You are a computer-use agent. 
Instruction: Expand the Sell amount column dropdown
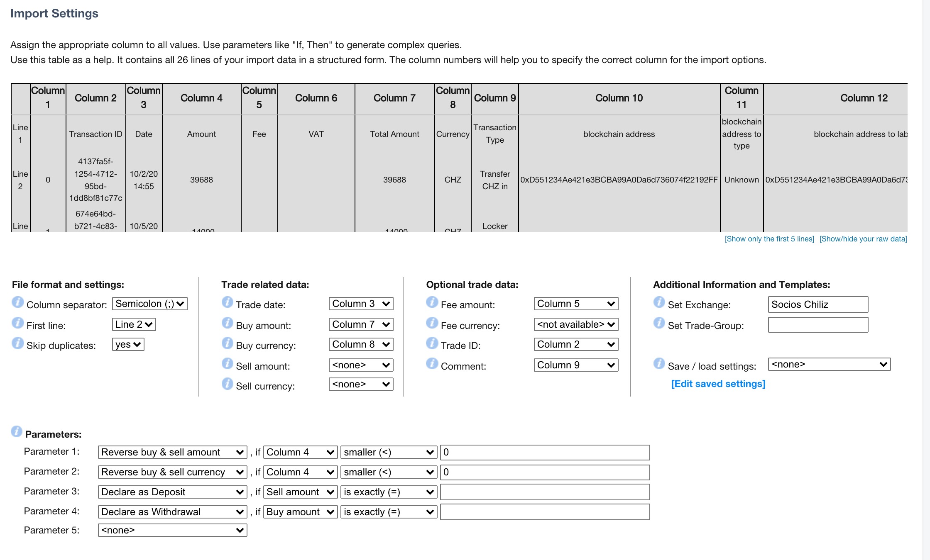point(361,365)
